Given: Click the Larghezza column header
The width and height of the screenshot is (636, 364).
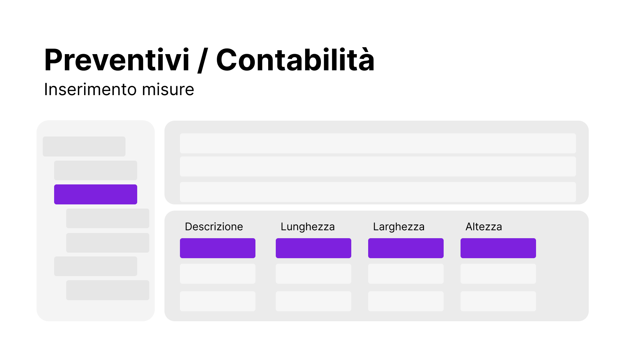Looking at the screenshot, I should coord(398,227).
